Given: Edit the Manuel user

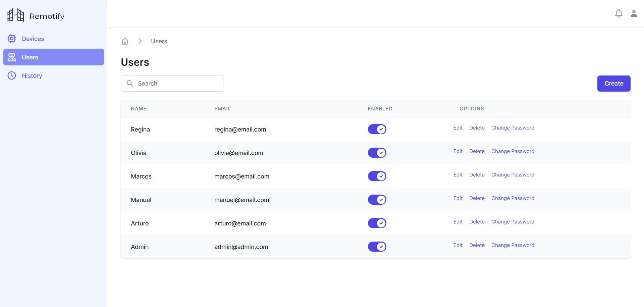Looking at the screenshot, I should click(458, 198).
